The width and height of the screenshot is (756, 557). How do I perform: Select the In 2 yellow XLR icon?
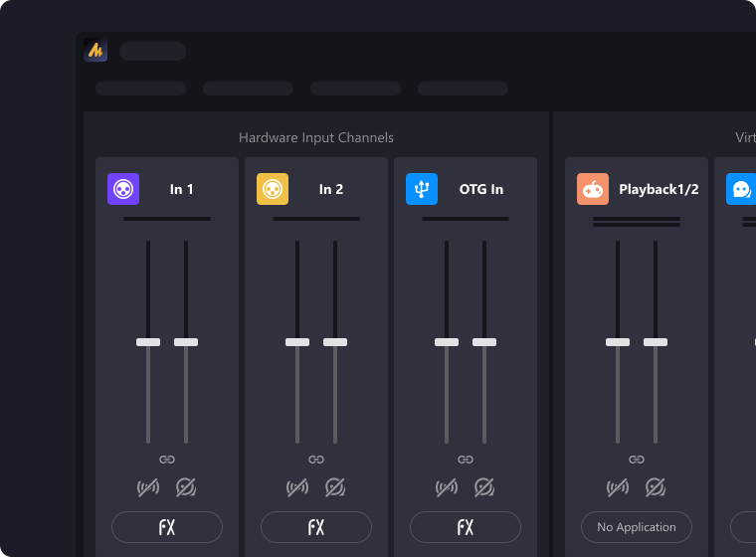coord(273,189)
